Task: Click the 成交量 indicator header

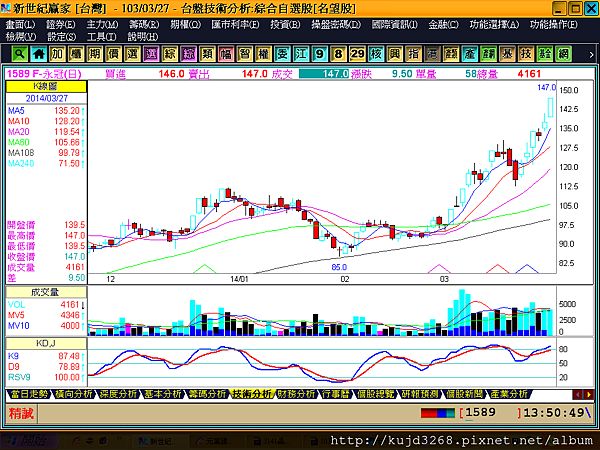Action: (x=46, y=292)
